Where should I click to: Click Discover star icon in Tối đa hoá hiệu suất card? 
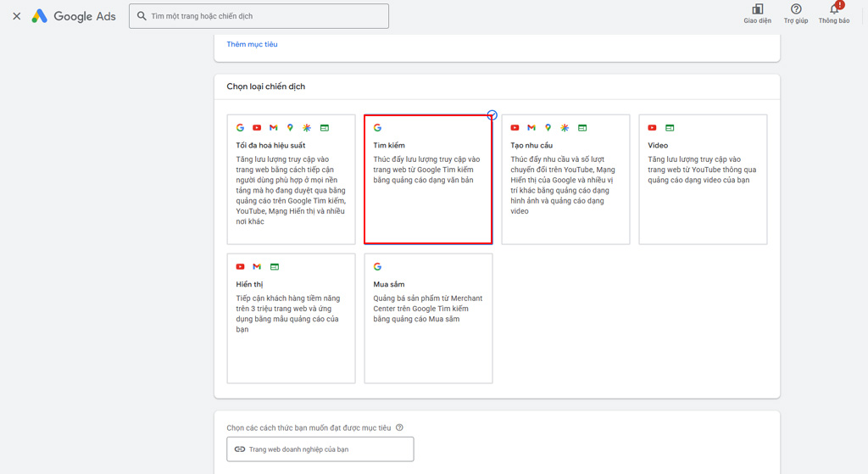pyautogui.click(x=307, y=128)
